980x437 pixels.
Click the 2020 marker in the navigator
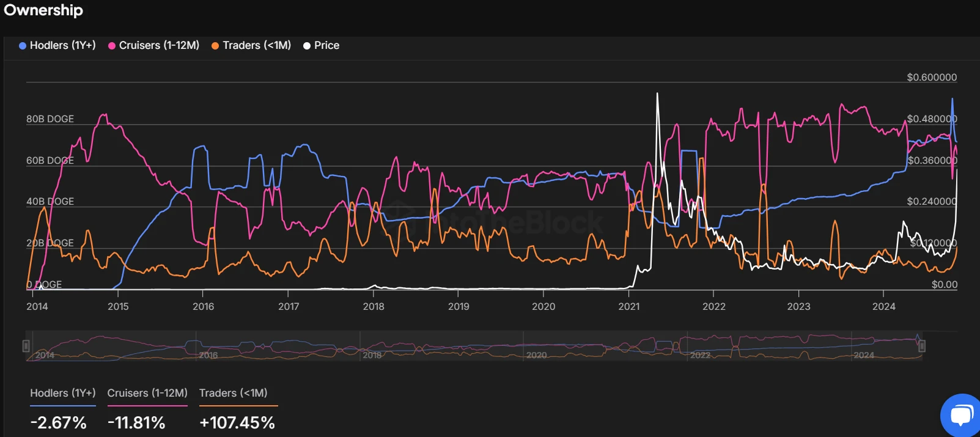coord(536,355)
